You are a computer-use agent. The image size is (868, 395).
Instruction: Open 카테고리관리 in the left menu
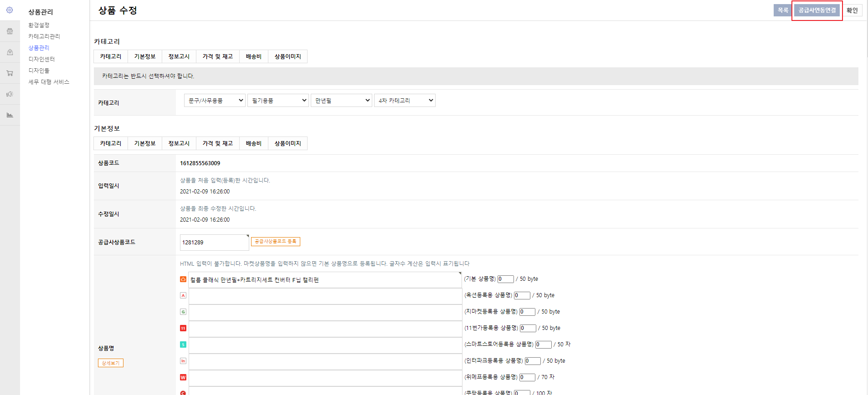tap(44, 36)
